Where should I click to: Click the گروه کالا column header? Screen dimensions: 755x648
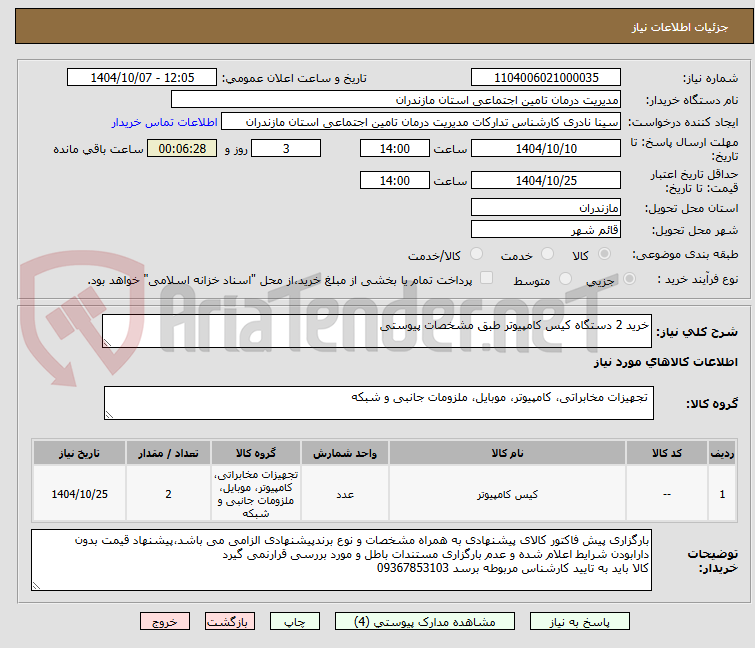(256, 453)
